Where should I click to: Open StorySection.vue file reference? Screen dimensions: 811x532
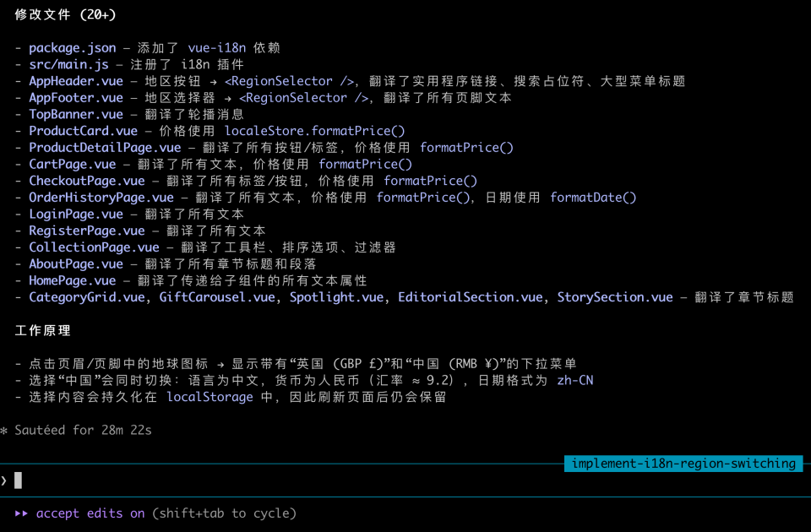tap(615, 297)
